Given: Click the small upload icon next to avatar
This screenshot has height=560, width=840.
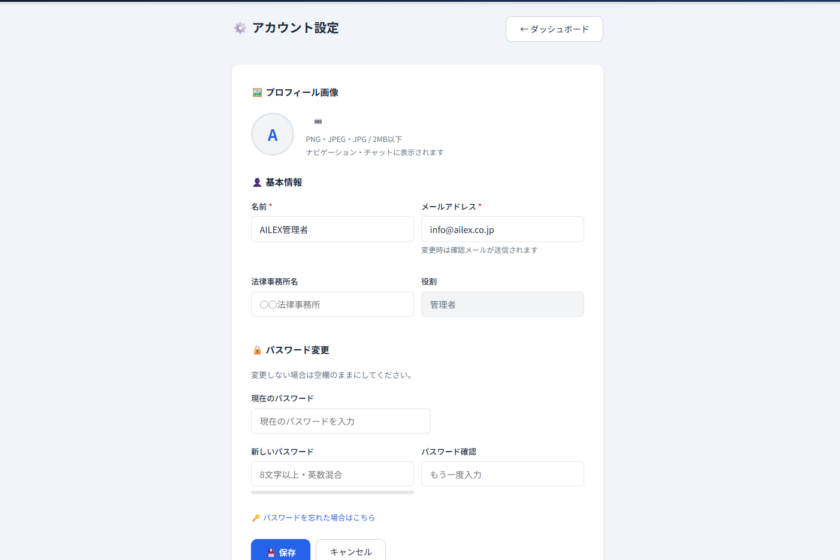Looking at the screenshot, I should pyautogui.click(x=318, y=121).
